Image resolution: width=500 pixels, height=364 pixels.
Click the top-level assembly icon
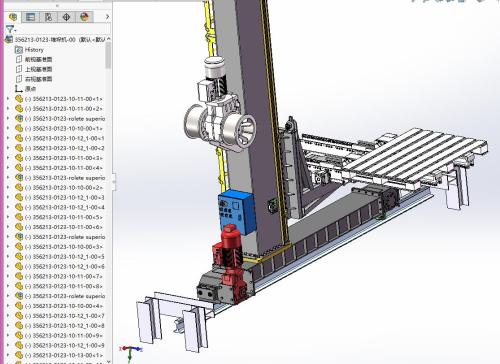(x=9, y=39)
